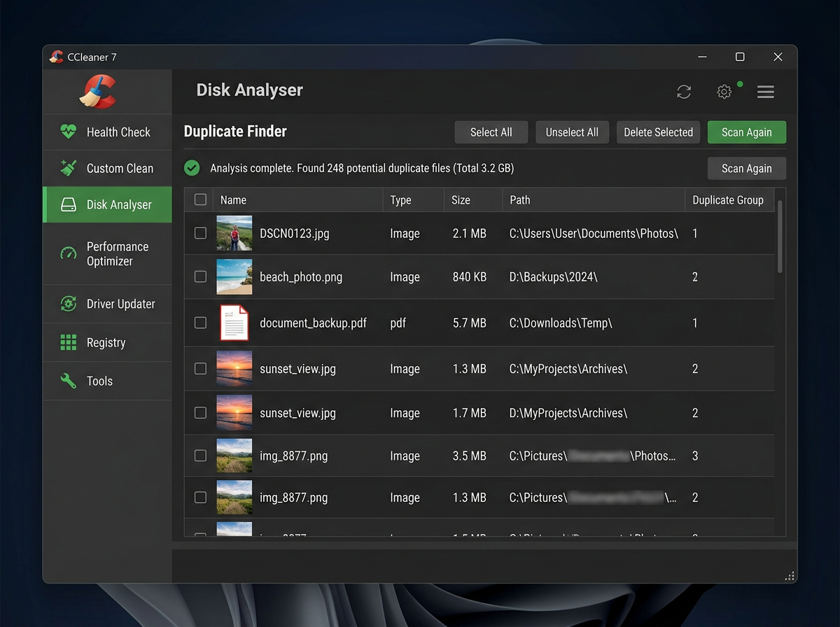The width and height of the screenshot is (840, 627).
Task: Click the file list vertical scrollbar
Action: coord(780,237)
